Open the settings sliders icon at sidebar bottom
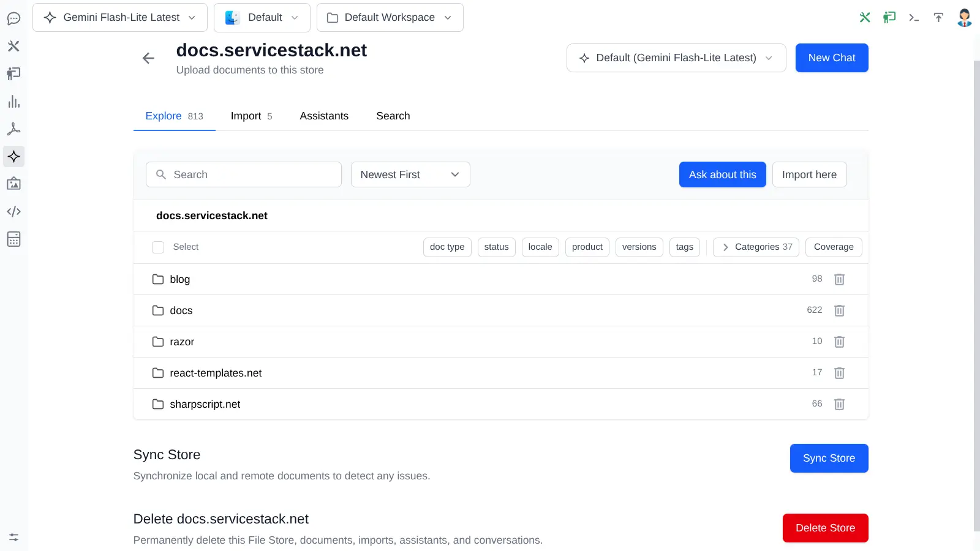 point(13,538)
